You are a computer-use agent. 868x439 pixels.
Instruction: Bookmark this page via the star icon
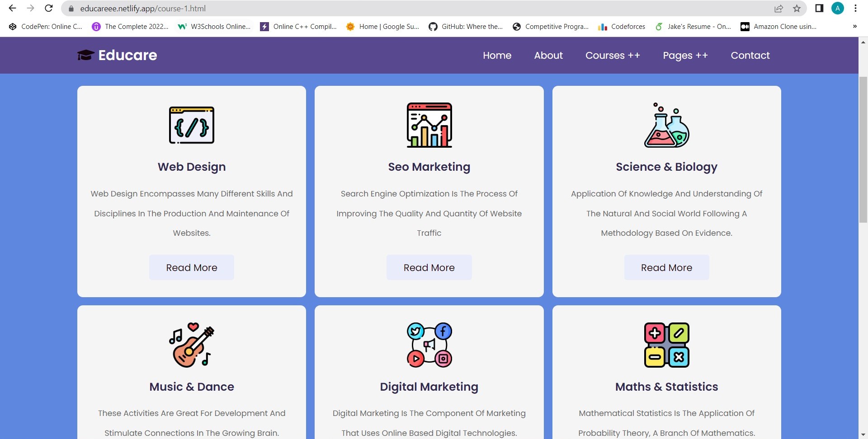tap(797, 8)
